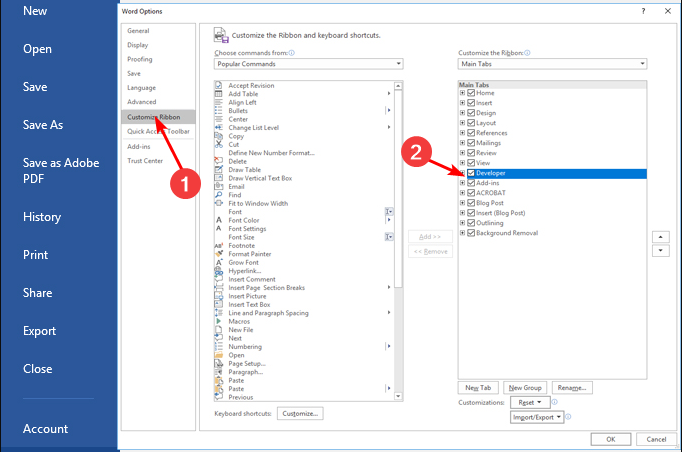Click the OK button
Image resolution: width=682 pixels, height=452 pixels.
[611, 439]
